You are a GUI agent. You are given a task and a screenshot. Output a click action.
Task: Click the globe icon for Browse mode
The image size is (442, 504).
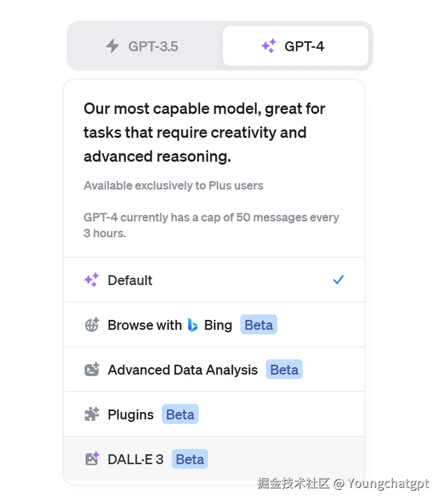(x=92, y=325)
